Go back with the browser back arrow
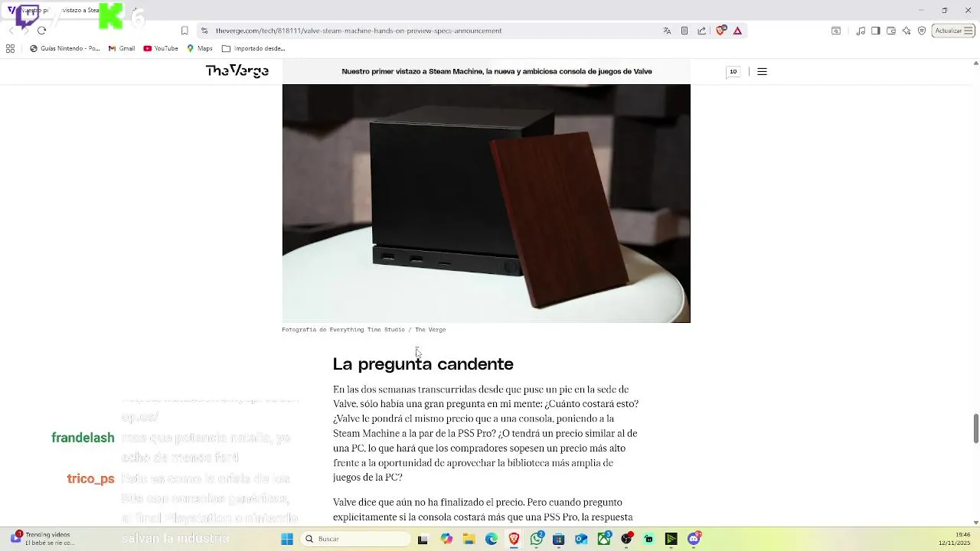Image resolution: width=980 pixels, height=551 pixels. (x=11, y=31)
